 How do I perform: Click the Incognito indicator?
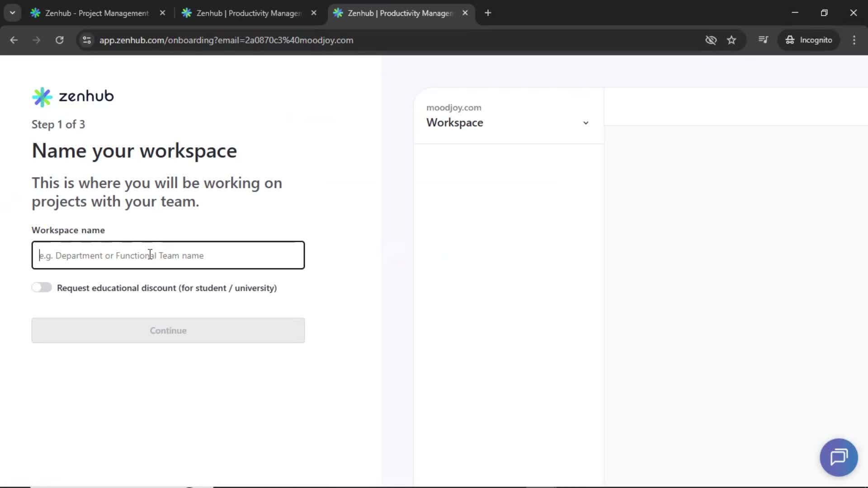[x=809, y=40]
